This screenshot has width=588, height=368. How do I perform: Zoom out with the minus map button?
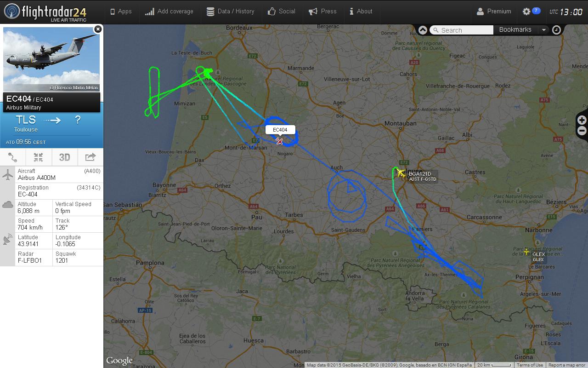[582, 131]
